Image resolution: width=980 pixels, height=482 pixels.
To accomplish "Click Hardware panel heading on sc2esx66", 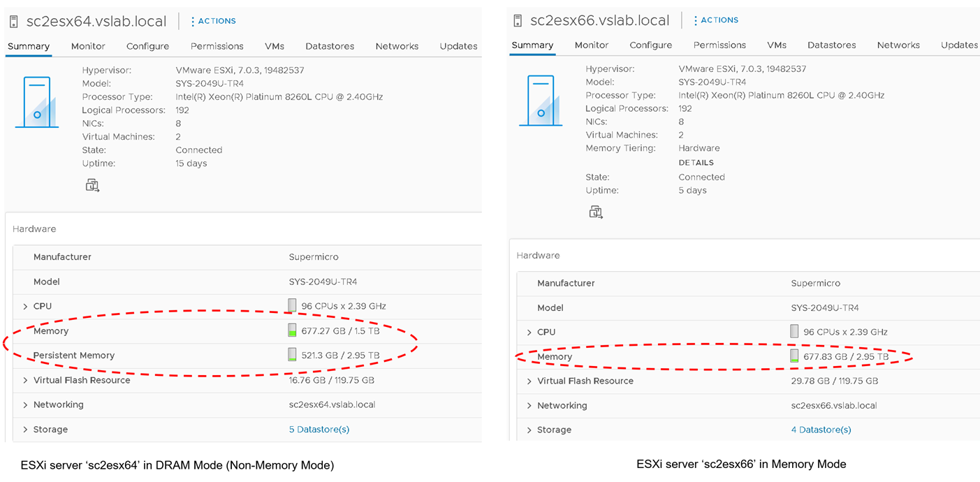I will coord(538,256).
